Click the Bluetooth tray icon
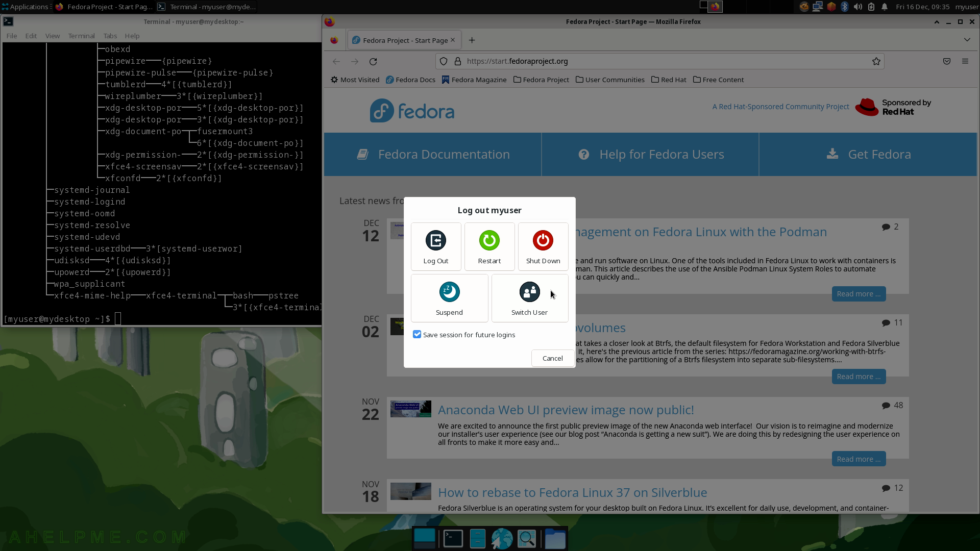This screenshot has width=980, height=551. tap(845, 7)
